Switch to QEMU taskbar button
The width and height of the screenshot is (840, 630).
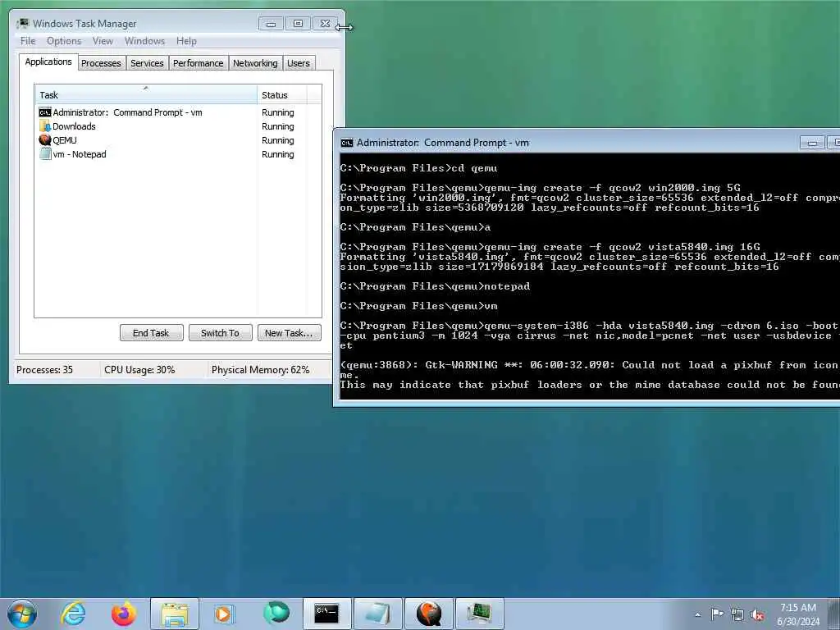pos(428,614)
